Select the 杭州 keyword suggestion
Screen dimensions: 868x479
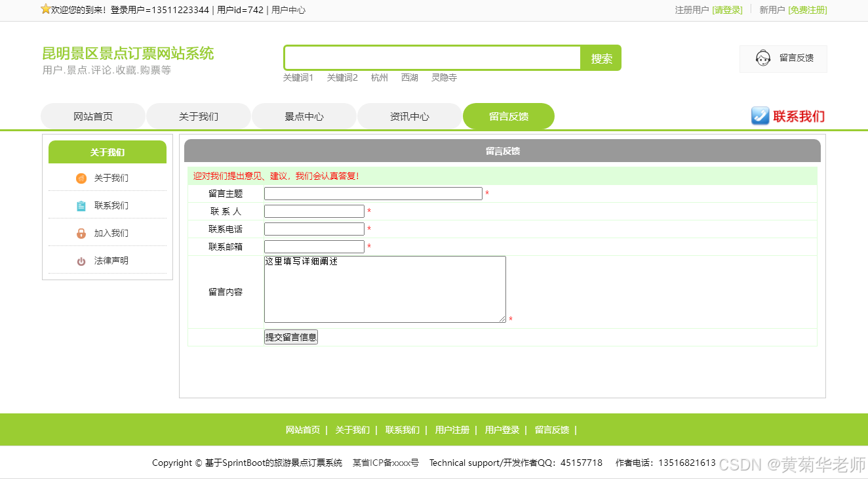pos(379,77)
